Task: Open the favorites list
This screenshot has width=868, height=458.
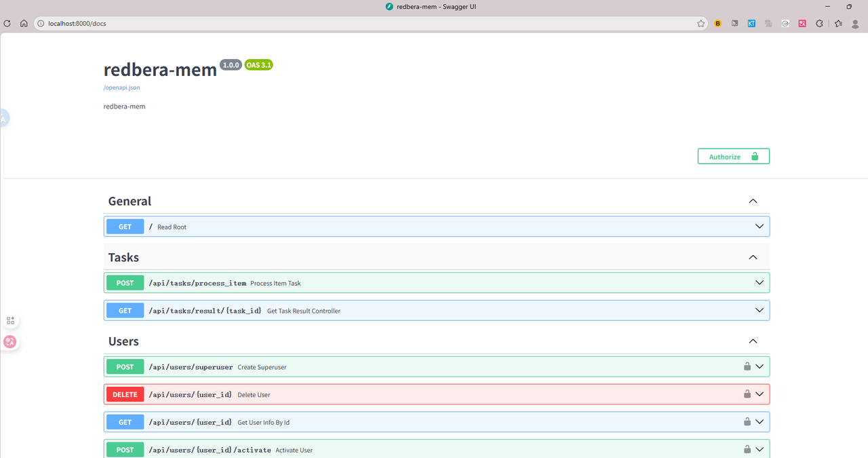Action: [838, 23]
